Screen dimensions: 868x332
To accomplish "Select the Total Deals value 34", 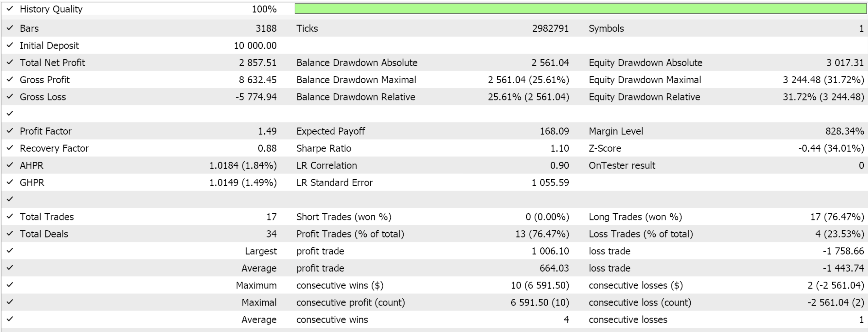I will click(x=271, y=234).
